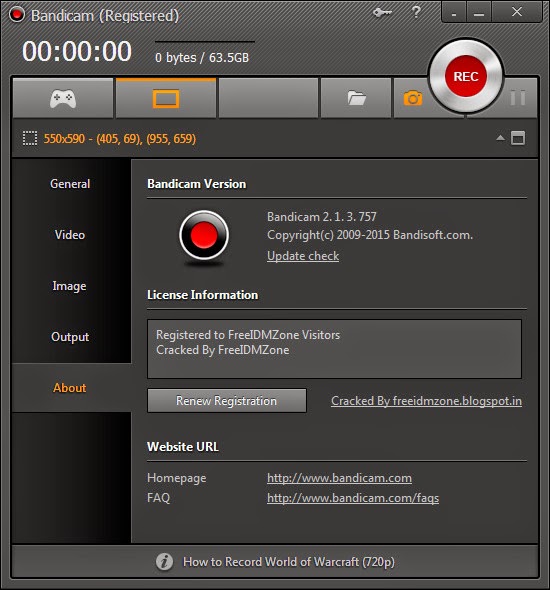Screen dimensions: 550x590
Task: Click the large Bandicam record logo image
Action: coord(204,236)
